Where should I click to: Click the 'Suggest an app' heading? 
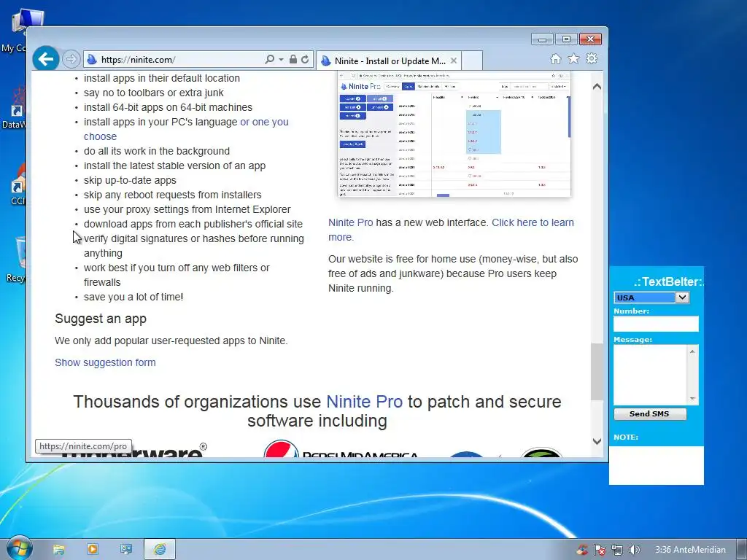point(101,319)
